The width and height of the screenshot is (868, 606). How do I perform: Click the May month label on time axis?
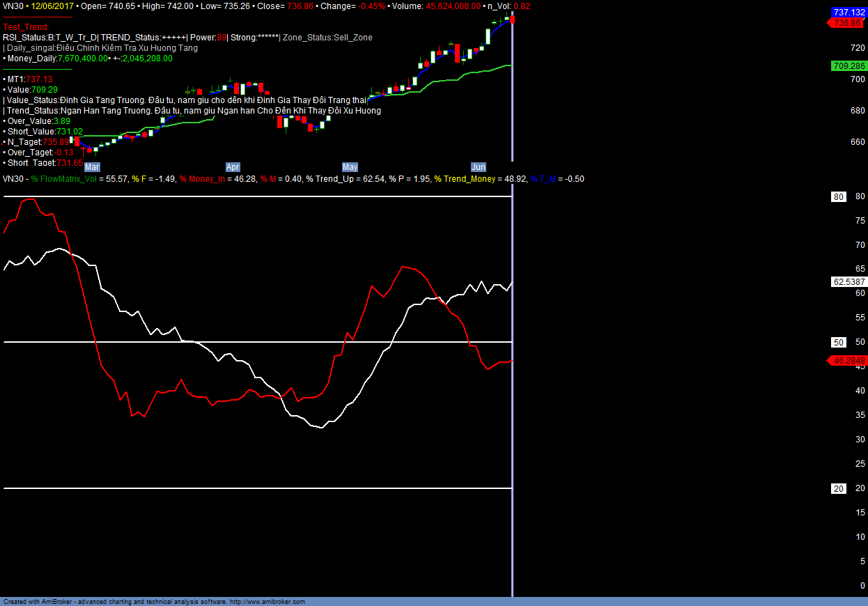350,167
